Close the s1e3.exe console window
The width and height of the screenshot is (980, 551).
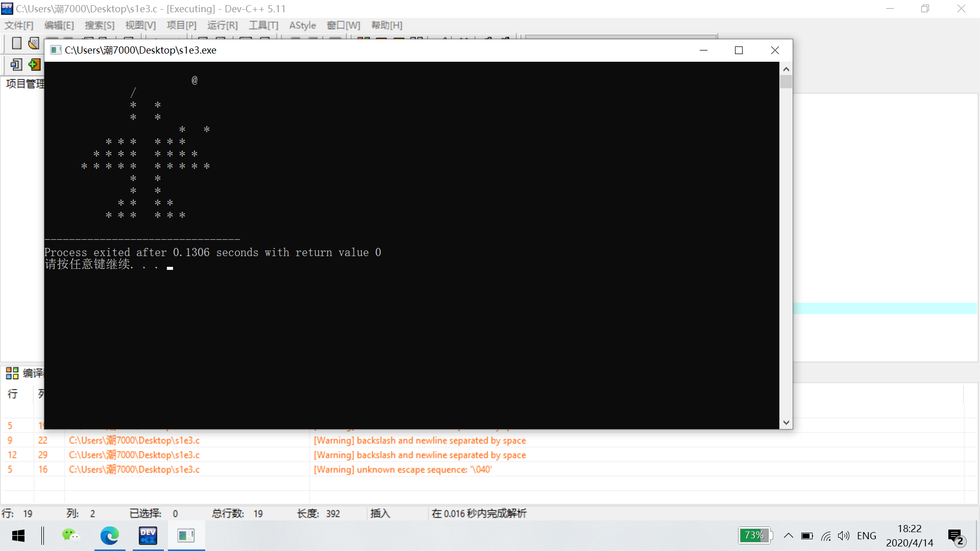point(775,50)
